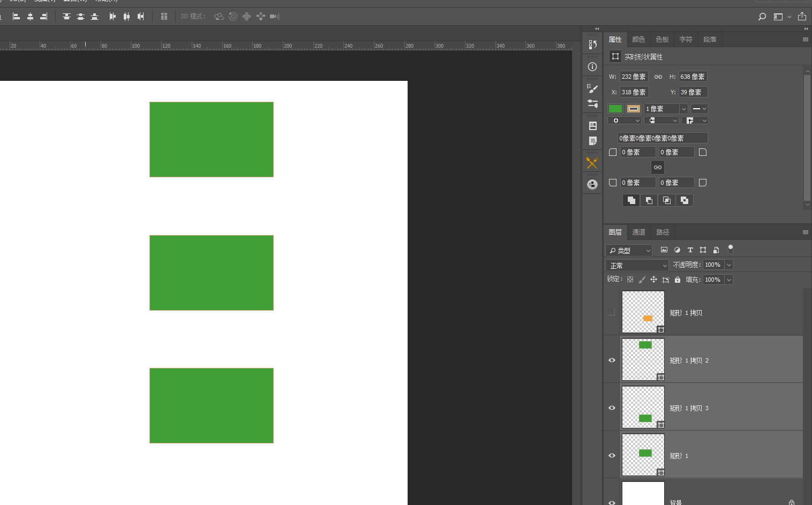
Task: Open the Libraries panel icon in dock
Action: coord(592,126)
